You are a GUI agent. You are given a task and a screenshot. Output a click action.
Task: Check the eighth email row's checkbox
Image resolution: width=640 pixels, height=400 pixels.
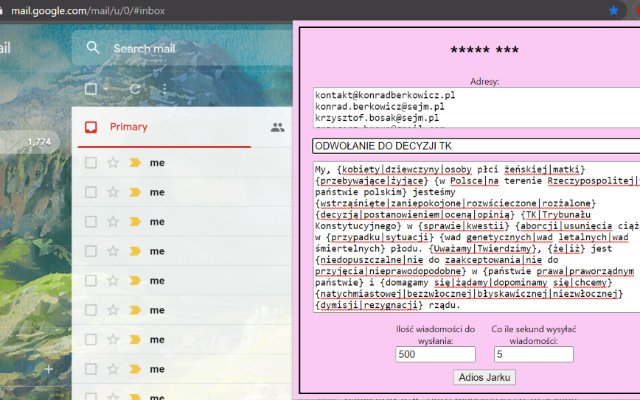(91, 369)
